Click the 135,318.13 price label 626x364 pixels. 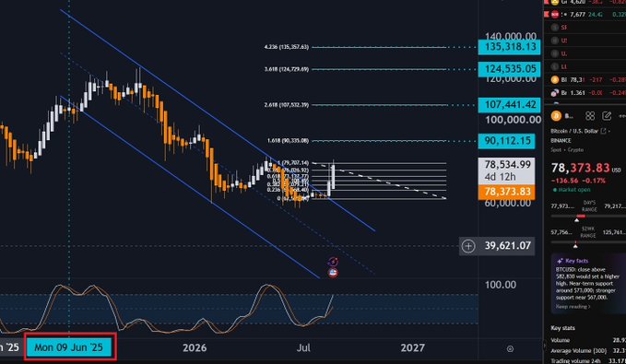(x=510, y=47)
